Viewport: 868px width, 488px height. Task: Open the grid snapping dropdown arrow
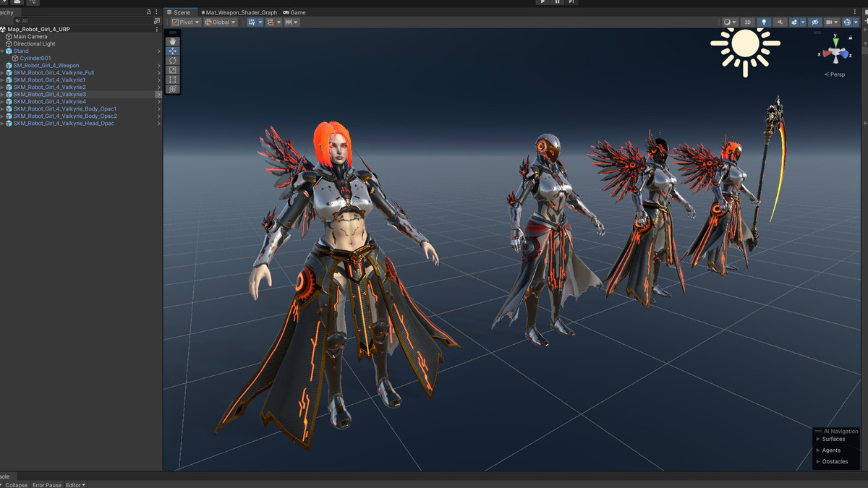(x=278, y=22)
